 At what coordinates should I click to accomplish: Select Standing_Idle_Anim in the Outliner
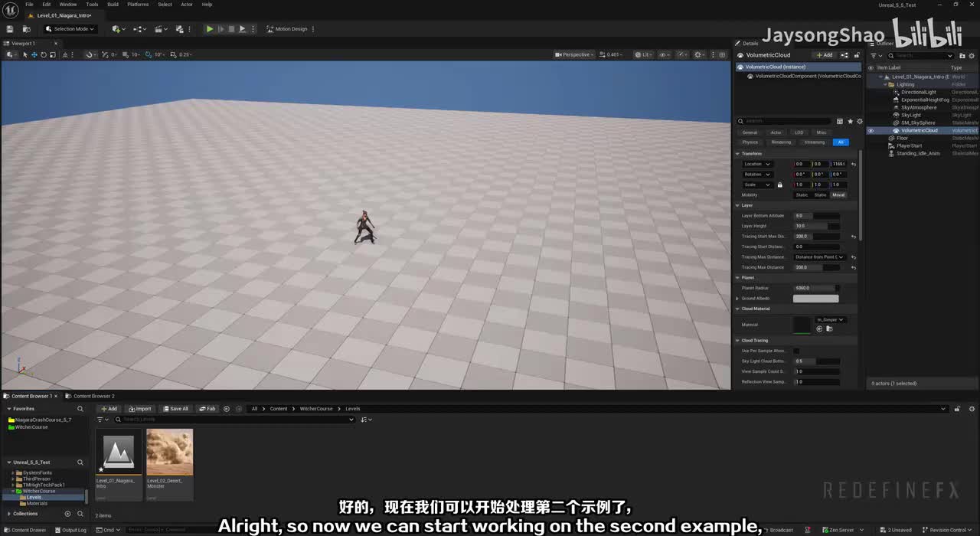pos(918,153)
